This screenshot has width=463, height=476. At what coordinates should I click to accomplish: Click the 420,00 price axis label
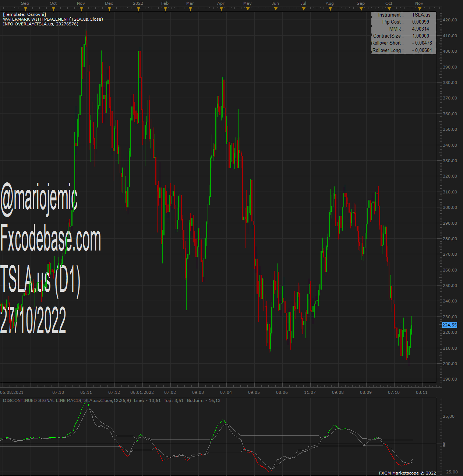(450, 20)
